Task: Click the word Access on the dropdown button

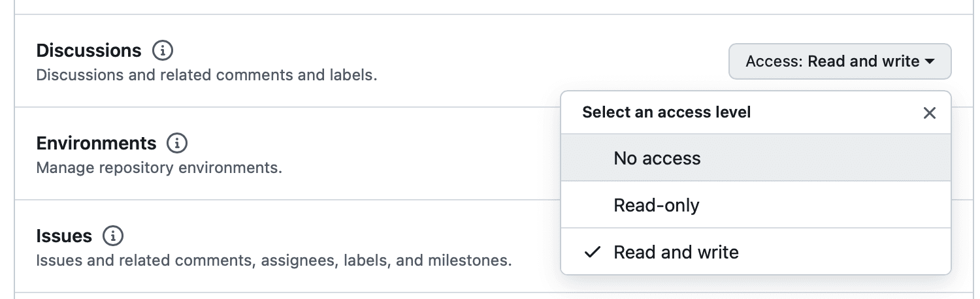Action: pos(774,61)
